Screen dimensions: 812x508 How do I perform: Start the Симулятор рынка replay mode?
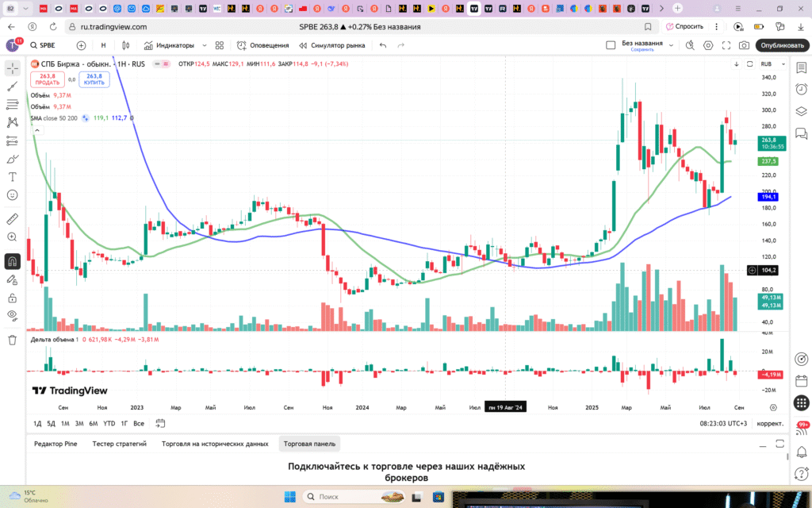pyautogui.click(x=332, y=45)
